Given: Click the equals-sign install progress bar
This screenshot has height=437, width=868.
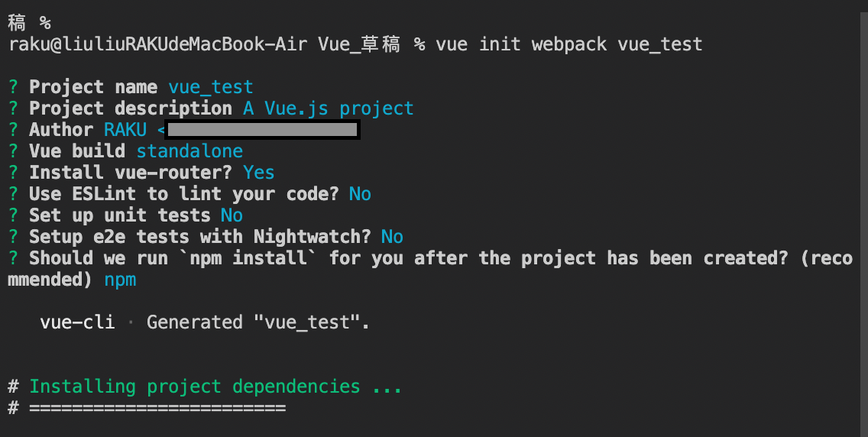Looking at the screenshot, I should pyautogui.click(x=157, y=408).
